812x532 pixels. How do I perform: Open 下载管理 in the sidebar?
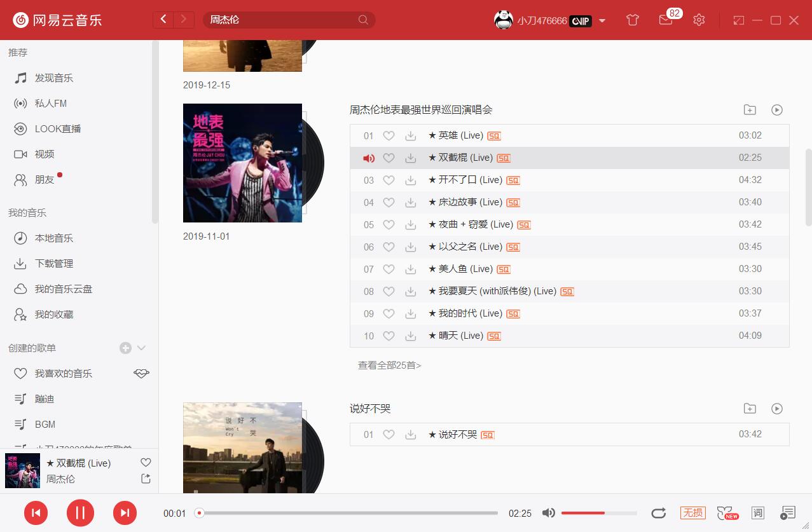point(52,263)
